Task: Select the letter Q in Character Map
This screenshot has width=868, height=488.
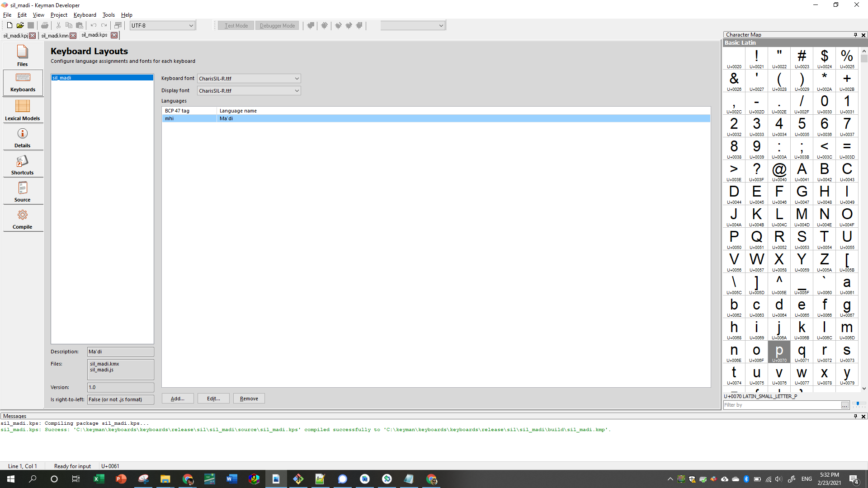Action: [756, 239]
